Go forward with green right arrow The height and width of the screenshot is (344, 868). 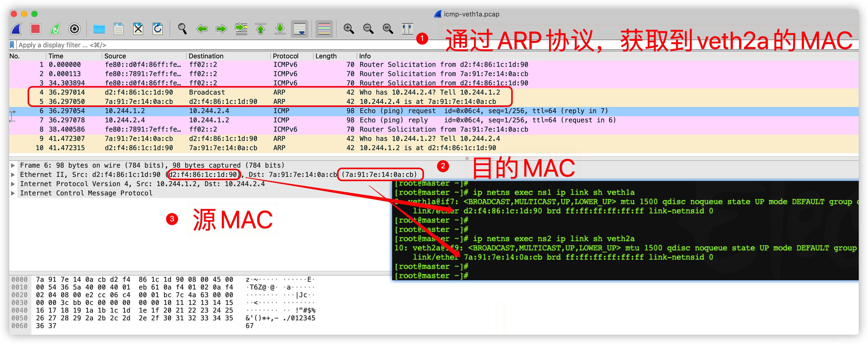(x=221, y=29)
